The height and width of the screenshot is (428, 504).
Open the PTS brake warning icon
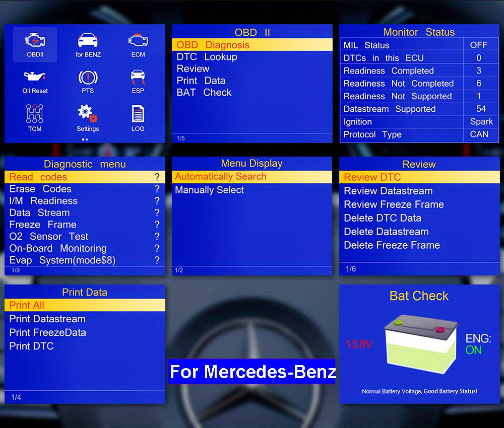(88, 82)
